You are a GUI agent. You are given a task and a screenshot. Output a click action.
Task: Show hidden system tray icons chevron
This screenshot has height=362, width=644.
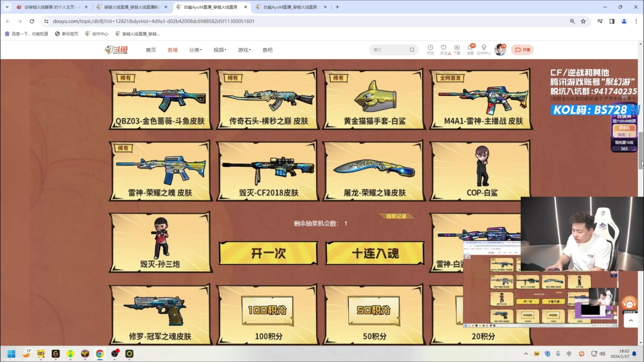(526, 354)
